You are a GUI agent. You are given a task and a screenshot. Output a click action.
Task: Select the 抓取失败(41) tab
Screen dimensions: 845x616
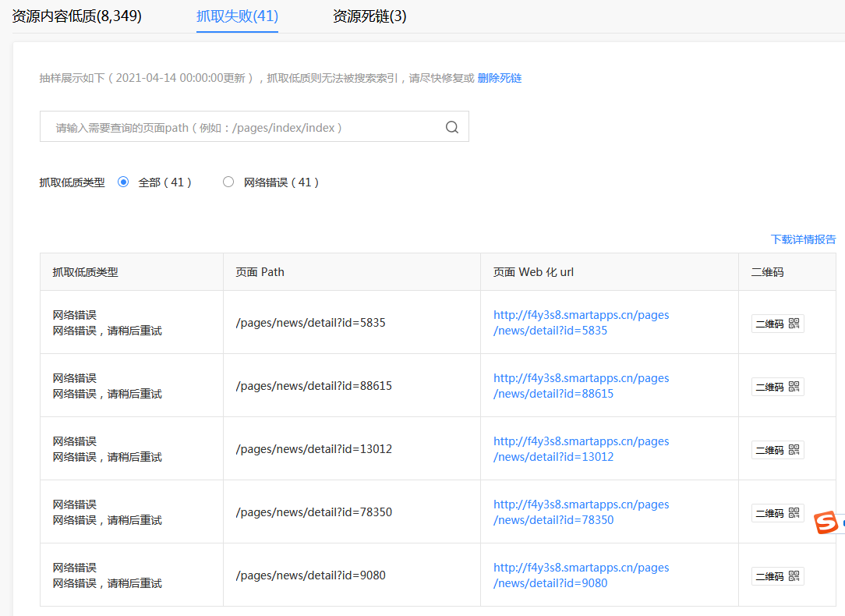pyautogui.click(x=237, y=16)
